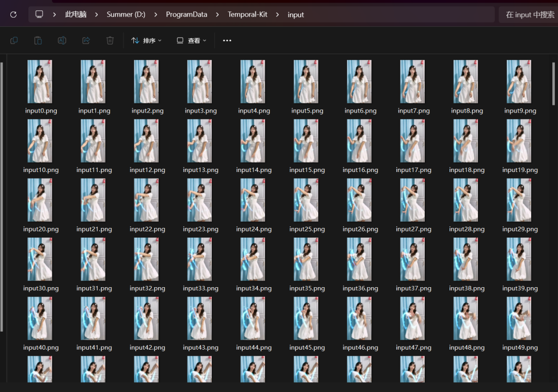Open the 排序 sort dropdown
The image size is (558, 392).
146,41
